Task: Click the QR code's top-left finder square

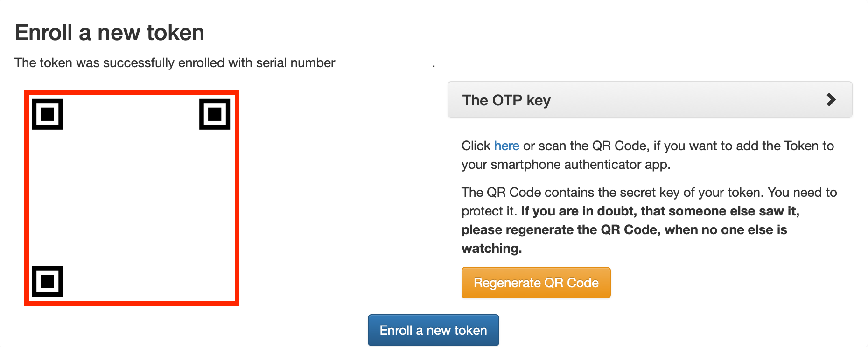Action: (x=48, y=114)
